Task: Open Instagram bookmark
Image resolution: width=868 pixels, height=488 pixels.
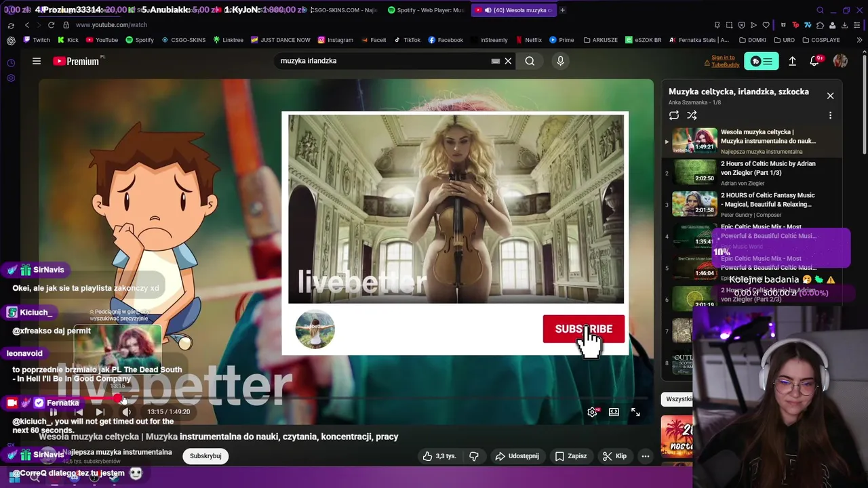Action: pyautogui.click(x=336, y=40)
